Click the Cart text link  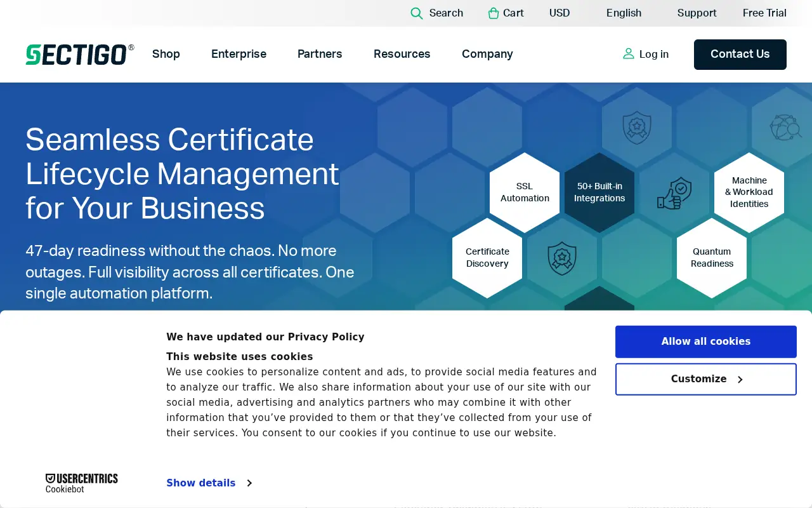pyautogui.click(x=513, y=13)
